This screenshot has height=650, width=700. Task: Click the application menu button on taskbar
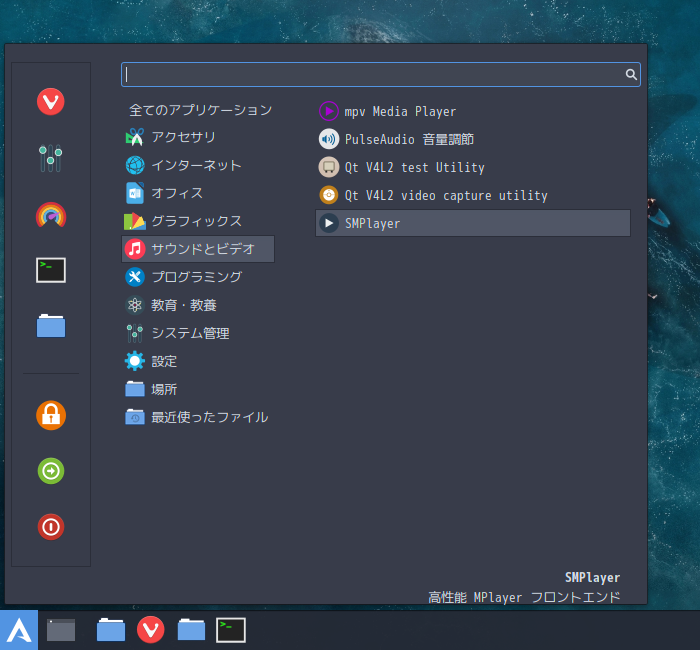click(19, 630)
